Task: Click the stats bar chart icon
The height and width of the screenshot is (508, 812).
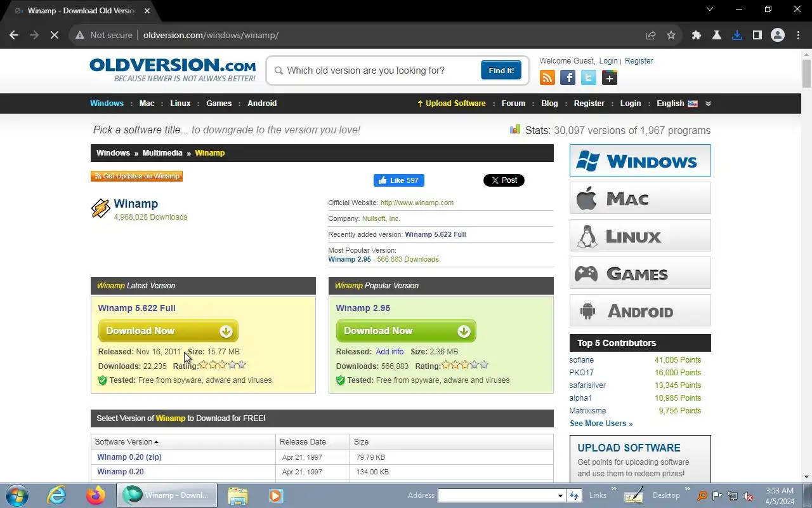Action: (x=515, y=130)
